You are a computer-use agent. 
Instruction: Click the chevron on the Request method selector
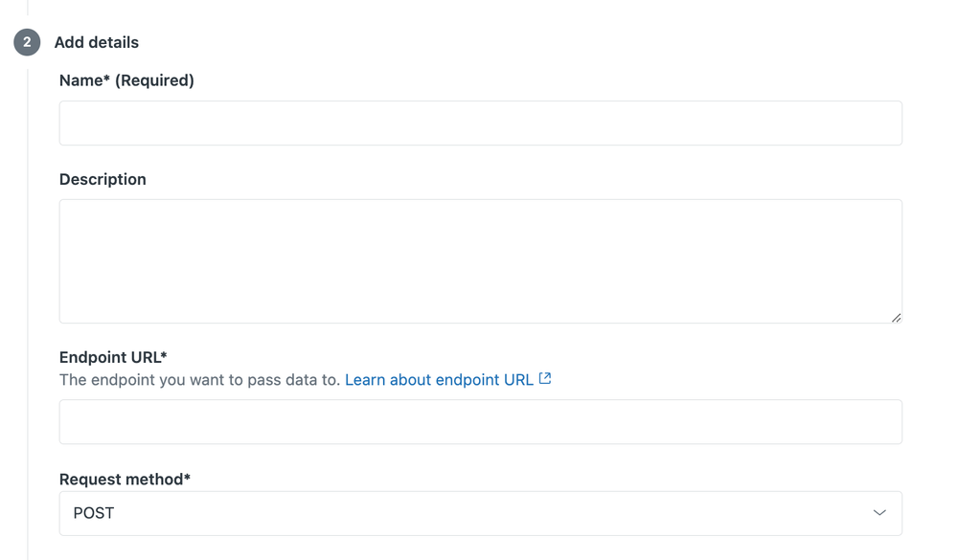tap(879, 513)
